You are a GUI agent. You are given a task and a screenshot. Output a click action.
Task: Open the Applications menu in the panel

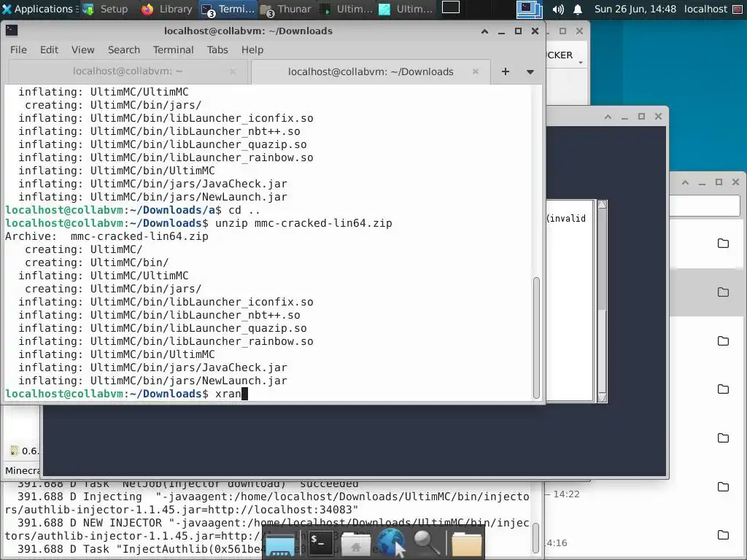(x=37, y=9)
